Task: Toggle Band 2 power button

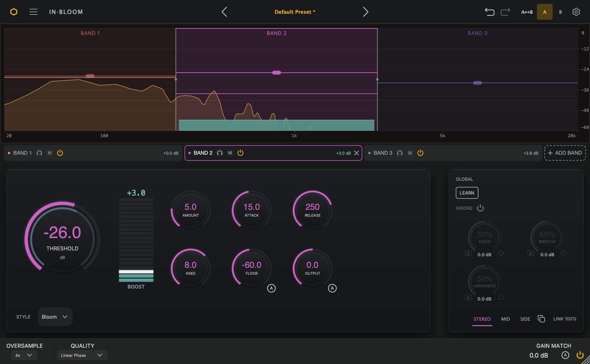Action: (240, 153)
